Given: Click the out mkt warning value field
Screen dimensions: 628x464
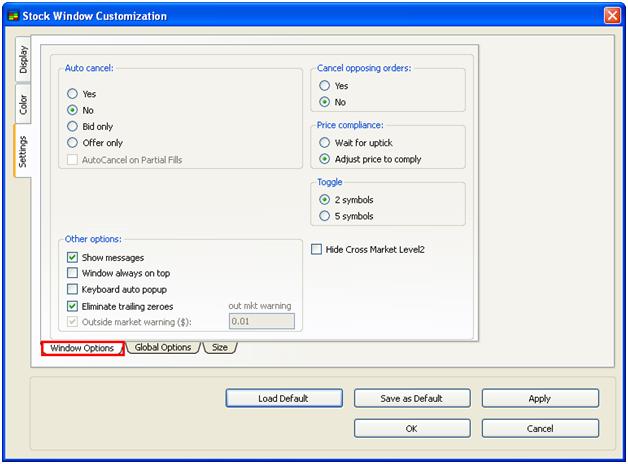Looking at the screenshot, I should 261,321.
